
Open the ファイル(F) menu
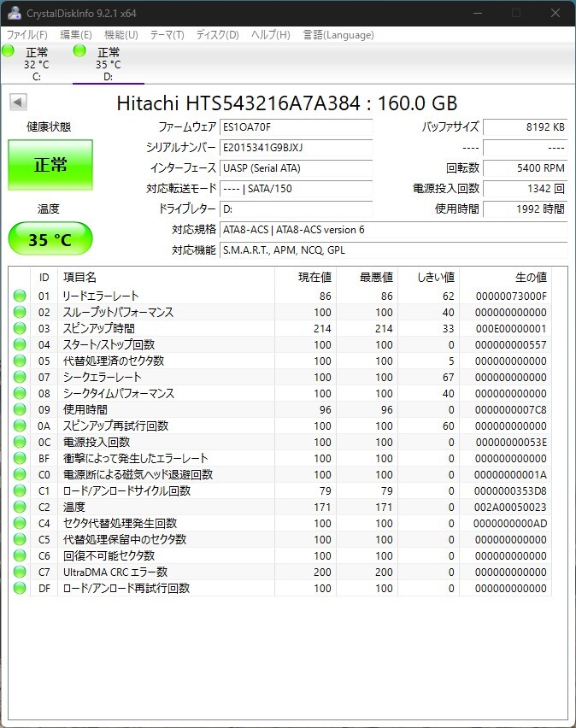pyautogui.click(x=27, y=35)
